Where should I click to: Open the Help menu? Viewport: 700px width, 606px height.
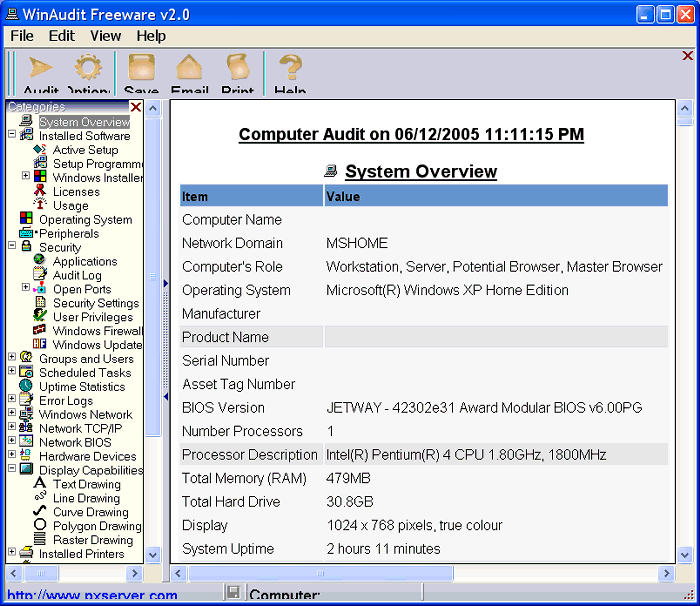151,36
